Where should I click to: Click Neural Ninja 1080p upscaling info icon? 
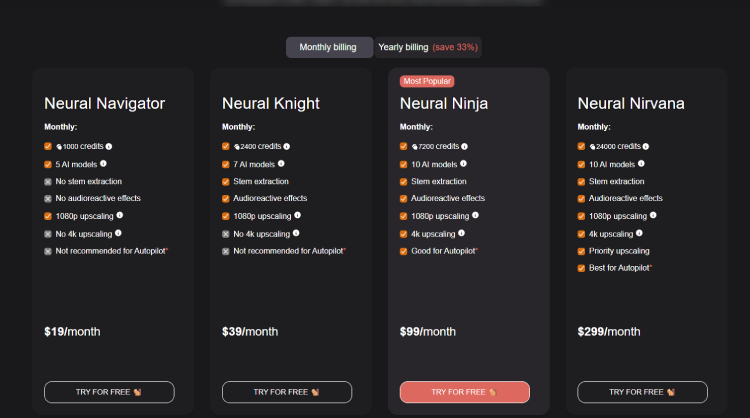(x=475, y=215)
